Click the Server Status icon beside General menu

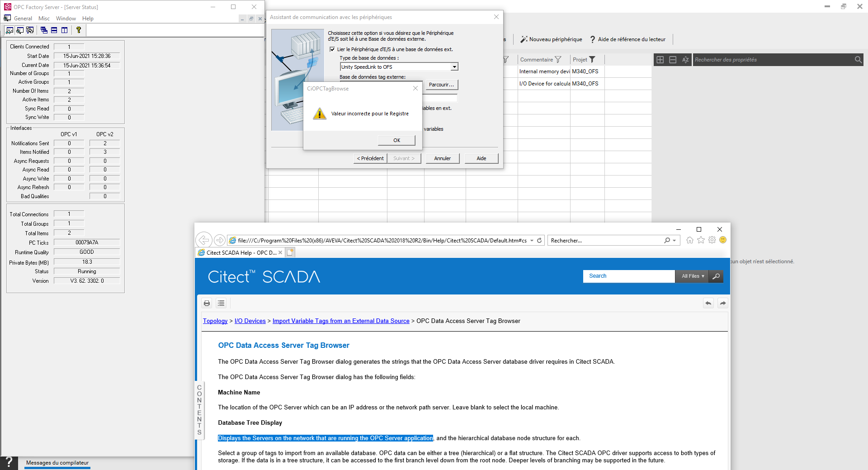(x=7, y=18)
